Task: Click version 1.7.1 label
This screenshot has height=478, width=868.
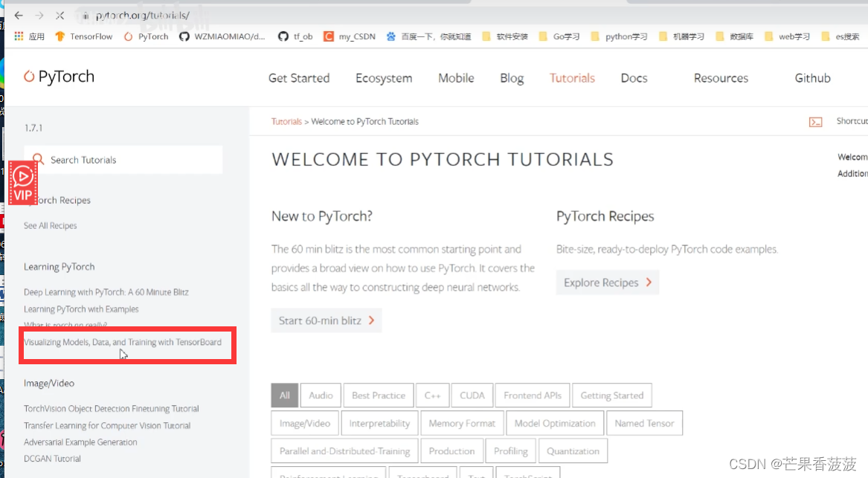Action: pyautogui.click(x=33, y=128)
